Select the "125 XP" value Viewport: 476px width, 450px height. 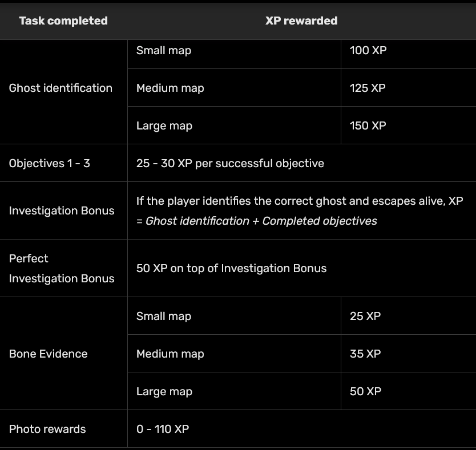coord(367,88)
